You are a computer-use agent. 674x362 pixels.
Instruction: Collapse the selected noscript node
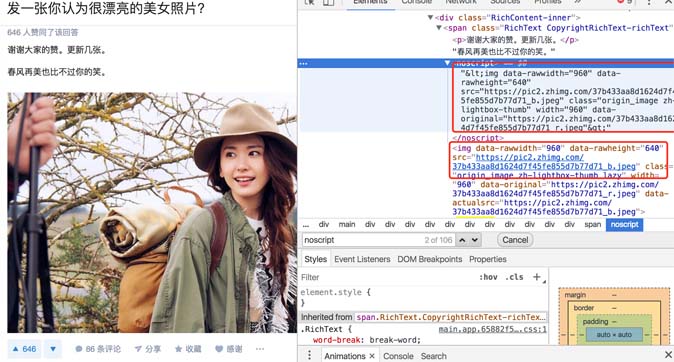(x=447, y=63)
